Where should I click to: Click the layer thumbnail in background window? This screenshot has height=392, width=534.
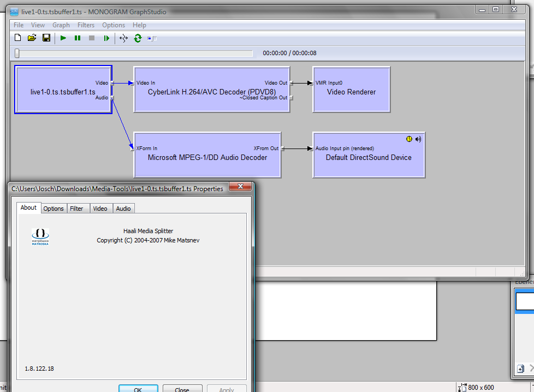pyautogui.click(x=525, y=301)
